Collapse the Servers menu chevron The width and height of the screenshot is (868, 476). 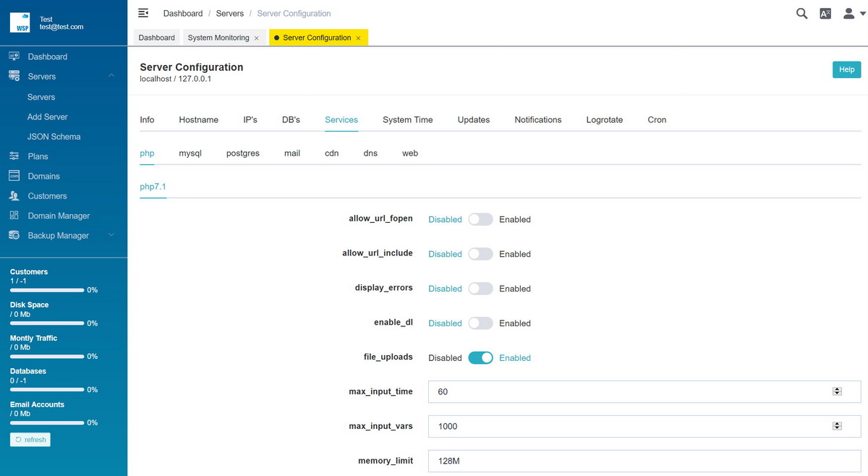click(x=111, y=76)
